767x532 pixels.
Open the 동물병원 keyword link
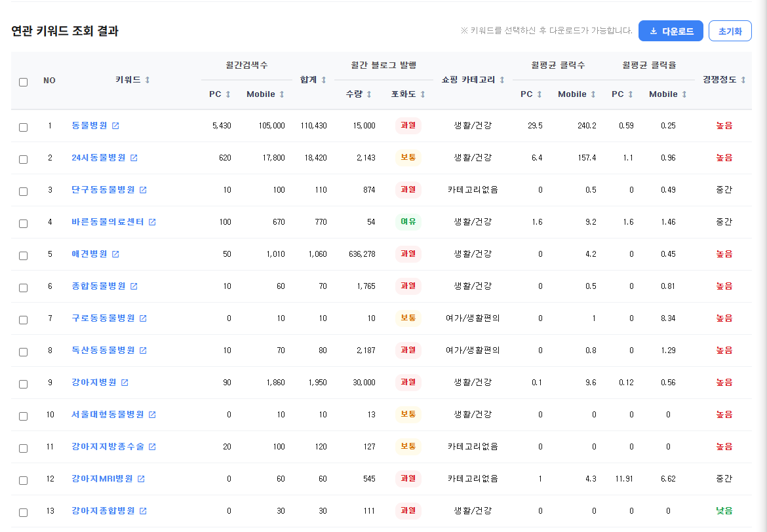tap(90, 126)
